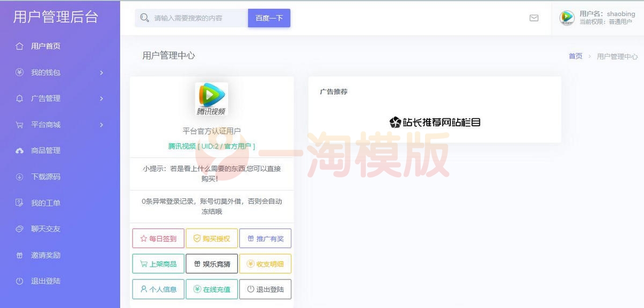
Task: Click the 用户管理后台 sidebar title
Action: tap(56, 17)
